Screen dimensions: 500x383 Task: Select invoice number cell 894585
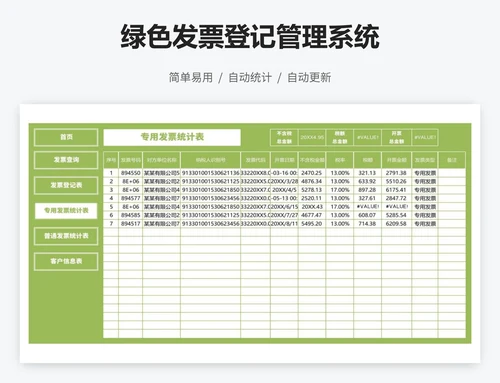tap(130, 215)
